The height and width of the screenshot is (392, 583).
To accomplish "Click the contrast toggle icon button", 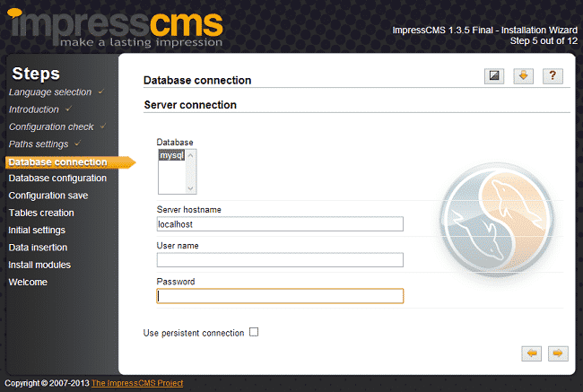I will pyautogui.click(x=492, y=76).
